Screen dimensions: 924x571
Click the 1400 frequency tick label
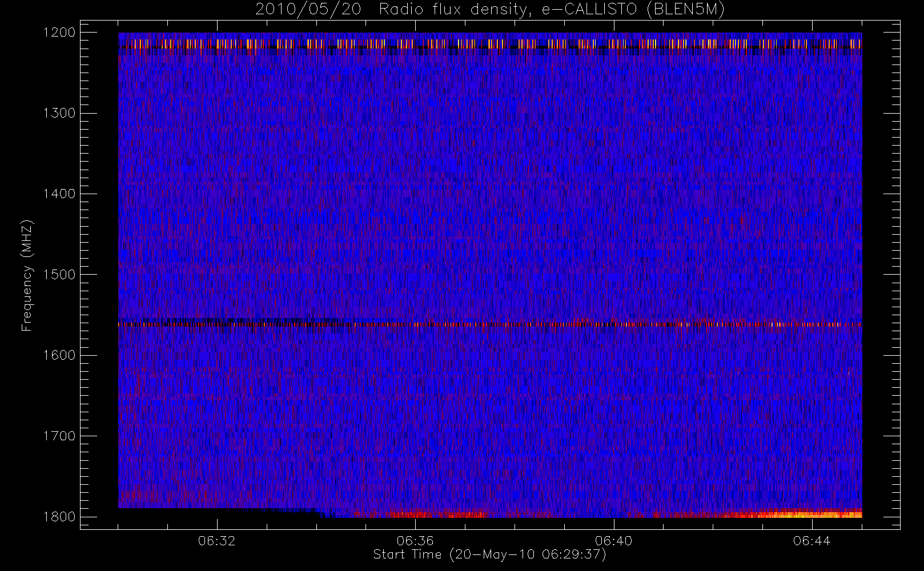[59, 194]
